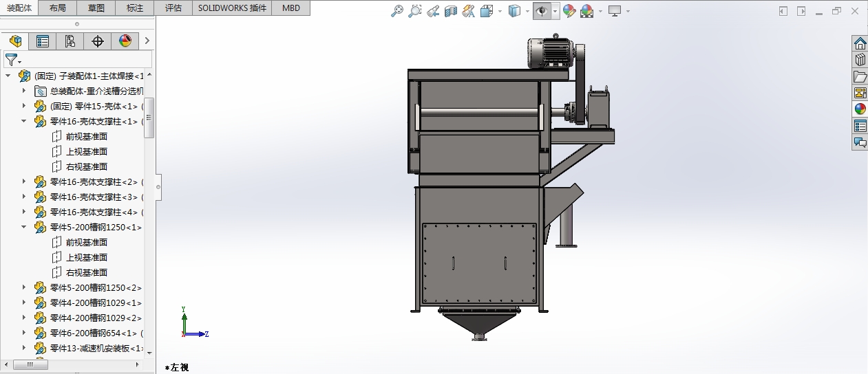Open Apply Scene dropdown arrow
This screenshot has width=868, height=374.
600,12
